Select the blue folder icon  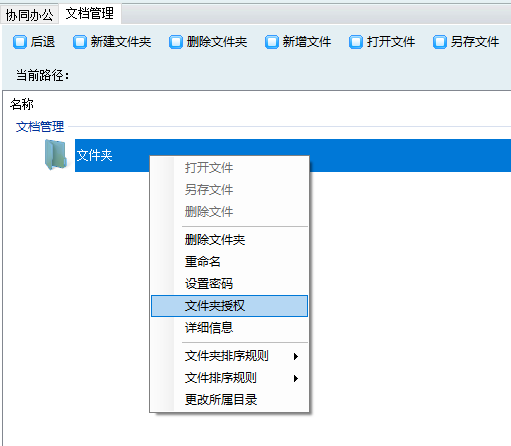56,155
